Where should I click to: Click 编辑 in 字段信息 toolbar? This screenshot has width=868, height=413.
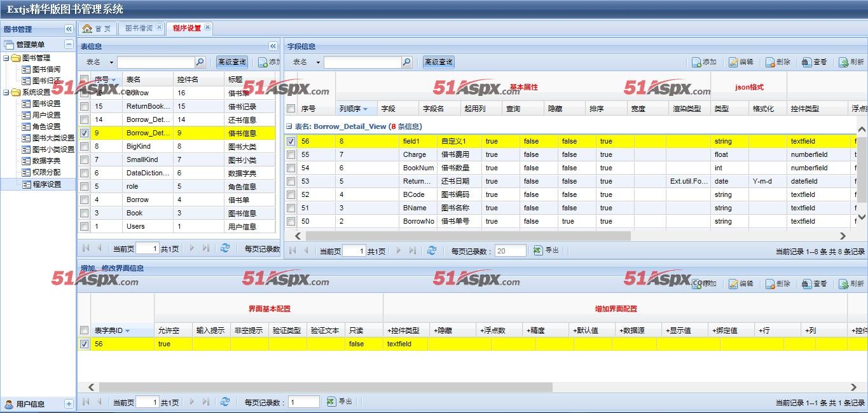tap(741, 62)
